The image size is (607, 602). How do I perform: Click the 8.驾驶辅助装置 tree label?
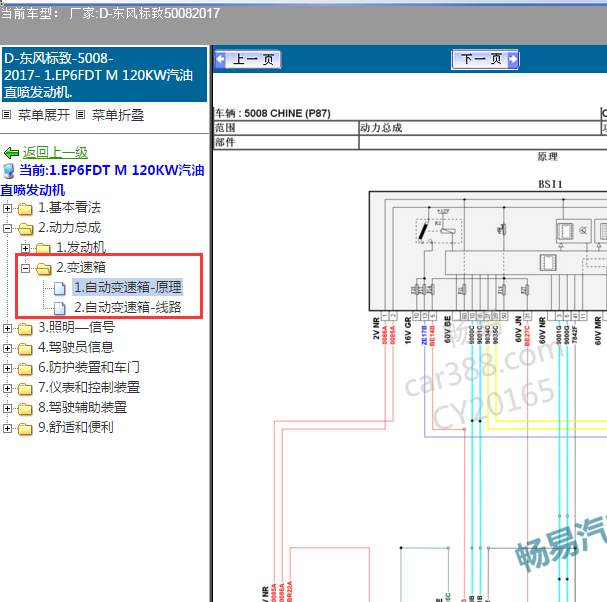(x=82, y=408)
